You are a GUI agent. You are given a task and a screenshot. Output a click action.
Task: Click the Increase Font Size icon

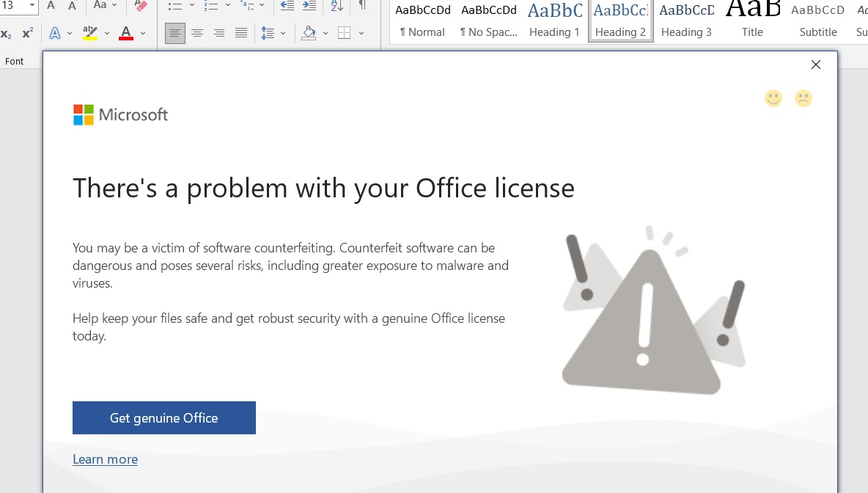pos(51,6)
